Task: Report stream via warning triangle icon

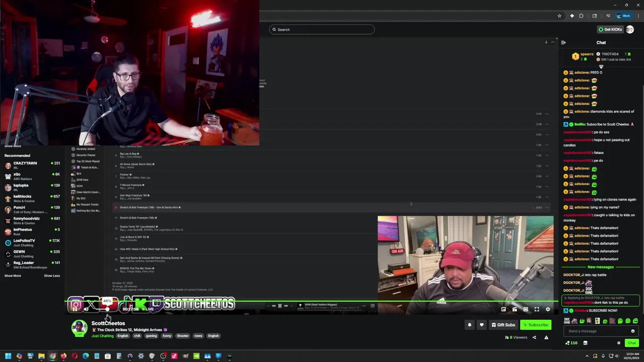Action: [546, 337]
